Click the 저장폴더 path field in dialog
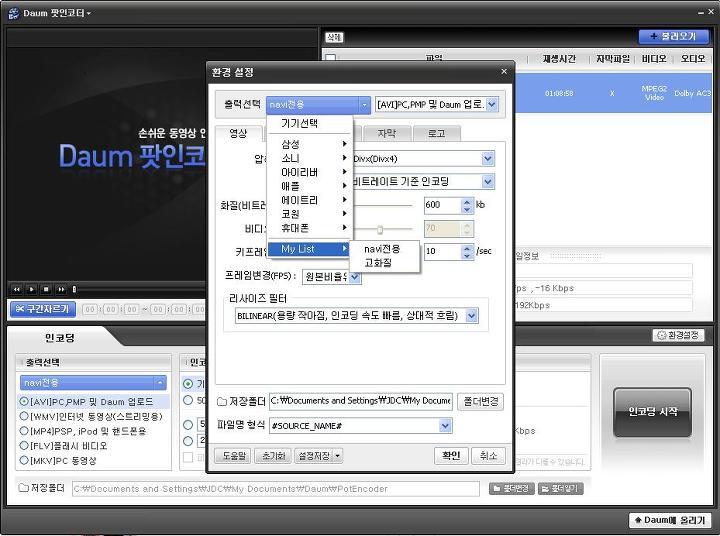 pyautogui.click(x=360, y=401)
